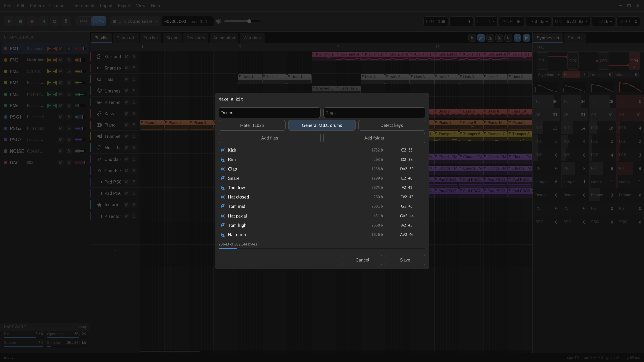
Task: Mute master volume via the speaker icon
Action: [x=219, y=21]
